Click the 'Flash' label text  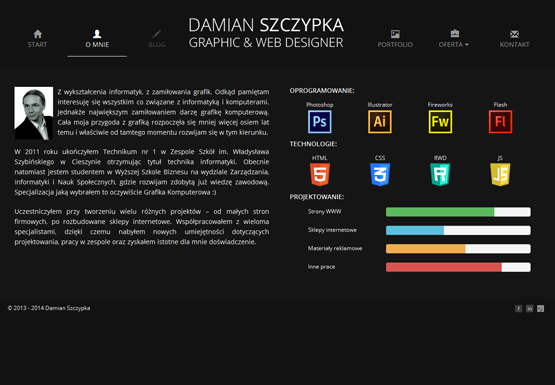pos(500,105)
